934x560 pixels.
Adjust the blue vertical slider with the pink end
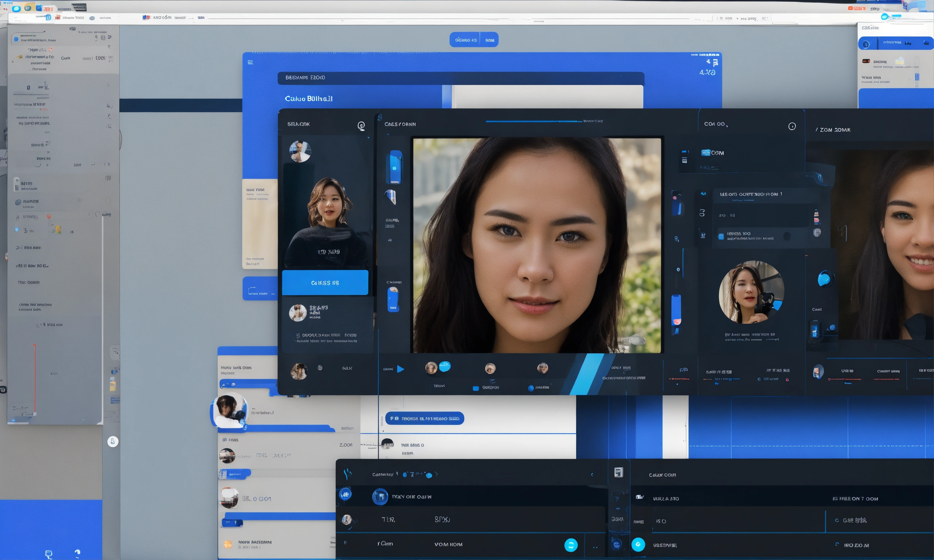point(676,310)
